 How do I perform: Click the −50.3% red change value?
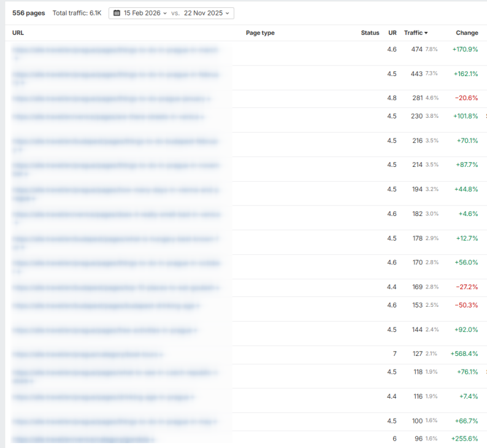pyautogui.click(x=466, y=306)
